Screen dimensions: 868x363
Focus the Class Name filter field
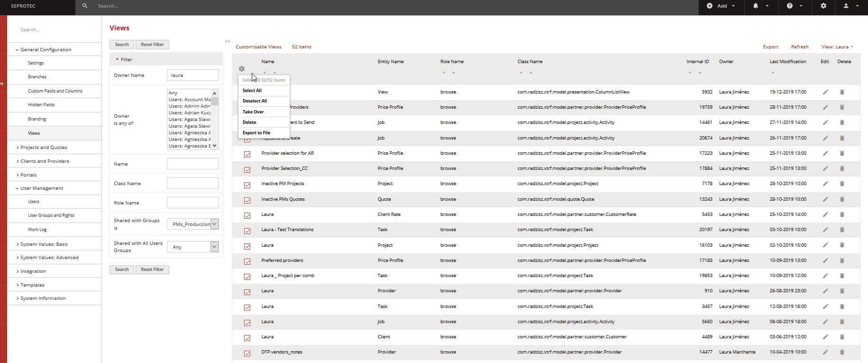pyautogui.click(x=192, y=183)
